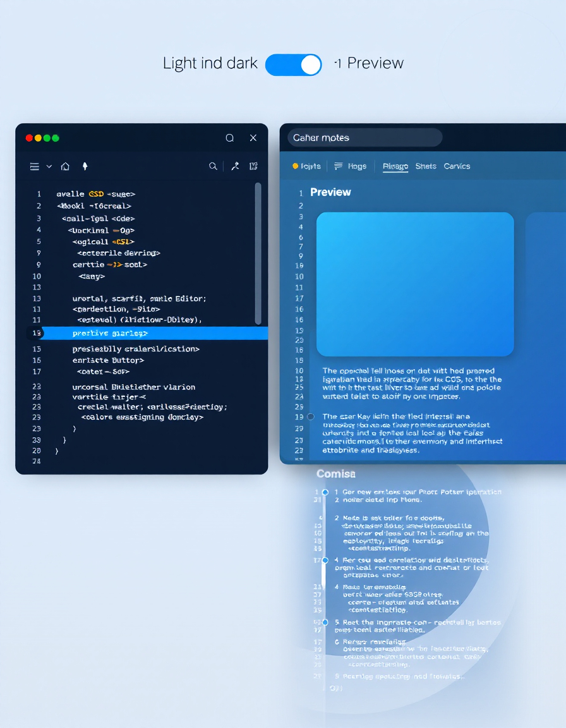Toggle the checkbox on the Comisa list first entry
The width and height of the screenshot is (566, 728).
[325, 492]
